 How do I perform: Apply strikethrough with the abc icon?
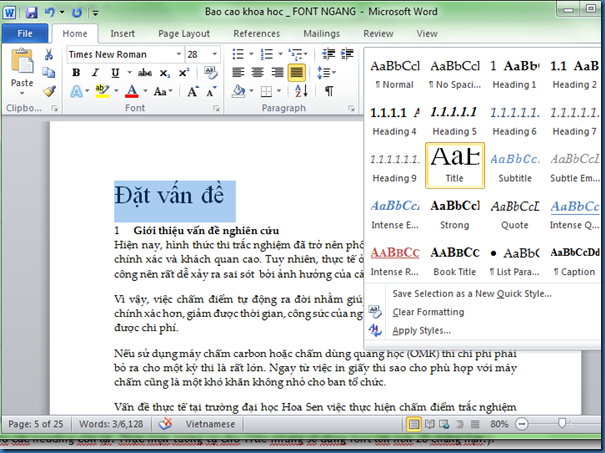pyautogui.click(x=145, y=73)
